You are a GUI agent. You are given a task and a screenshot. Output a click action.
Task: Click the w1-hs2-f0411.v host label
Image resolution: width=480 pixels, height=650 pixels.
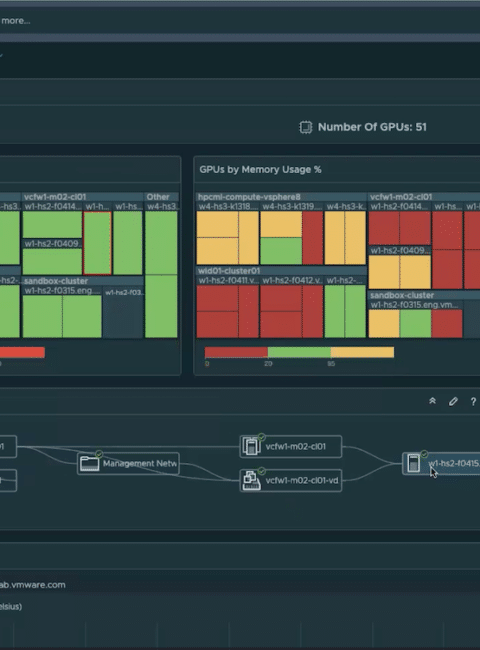pyautogui.click(x=228, y=280)
